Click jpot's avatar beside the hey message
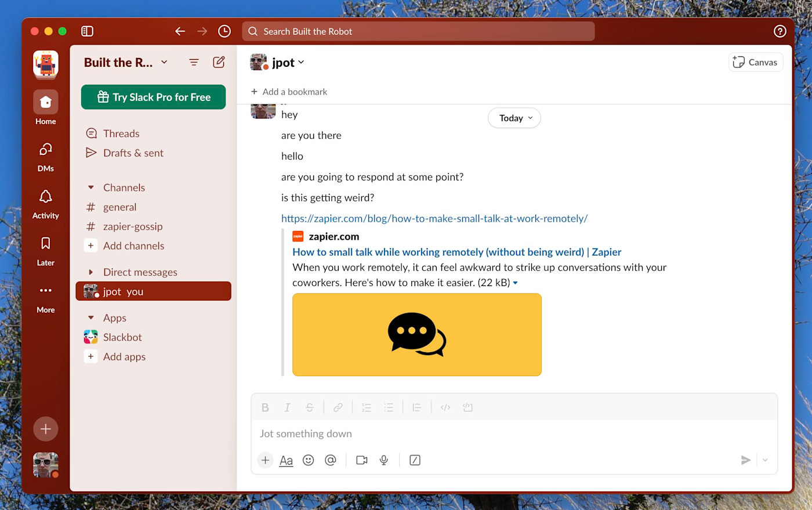This screenshot has width=812, height=510. [x=263, y=111]
